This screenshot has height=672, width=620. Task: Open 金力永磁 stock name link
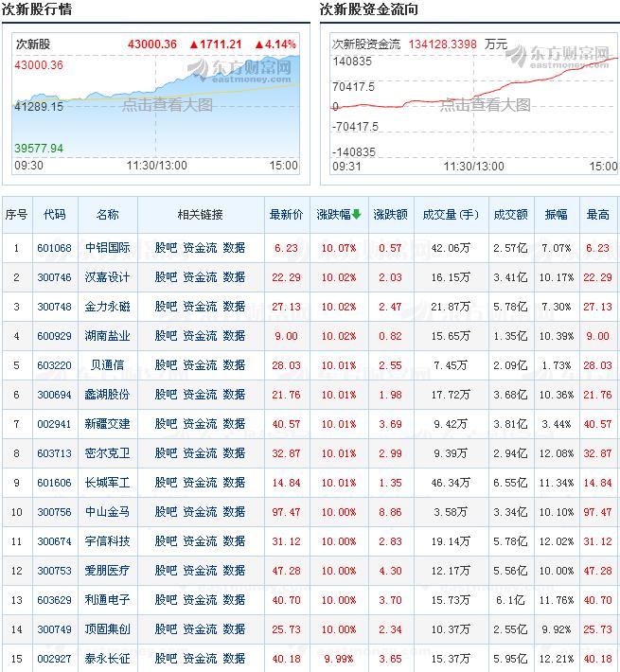108,307
